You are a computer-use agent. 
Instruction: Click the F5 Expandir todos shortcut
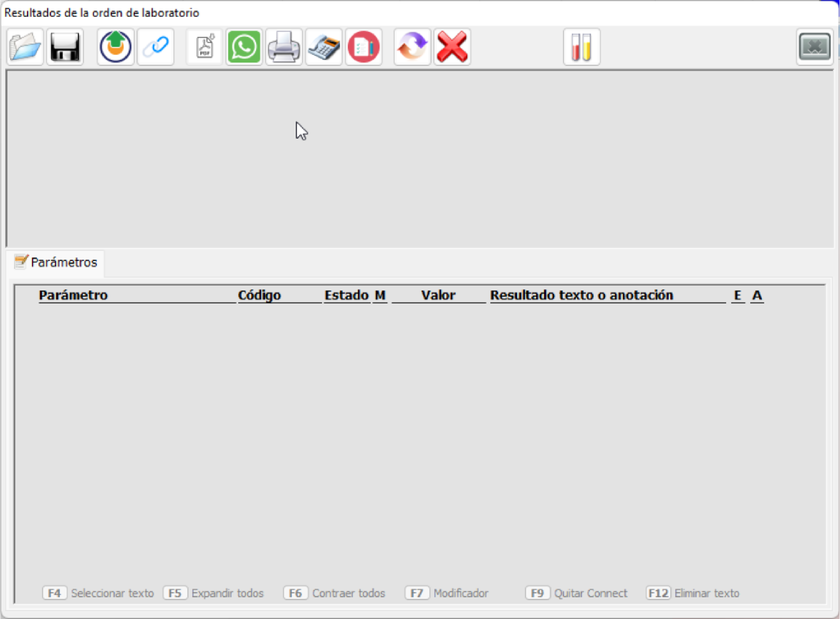point(214,593)
